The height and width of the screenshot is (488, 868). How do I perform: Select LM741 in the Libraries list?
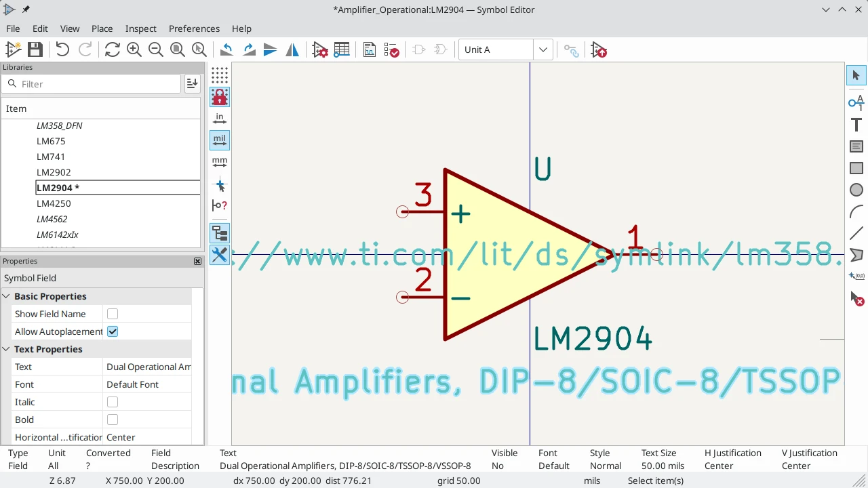[51, 157]
